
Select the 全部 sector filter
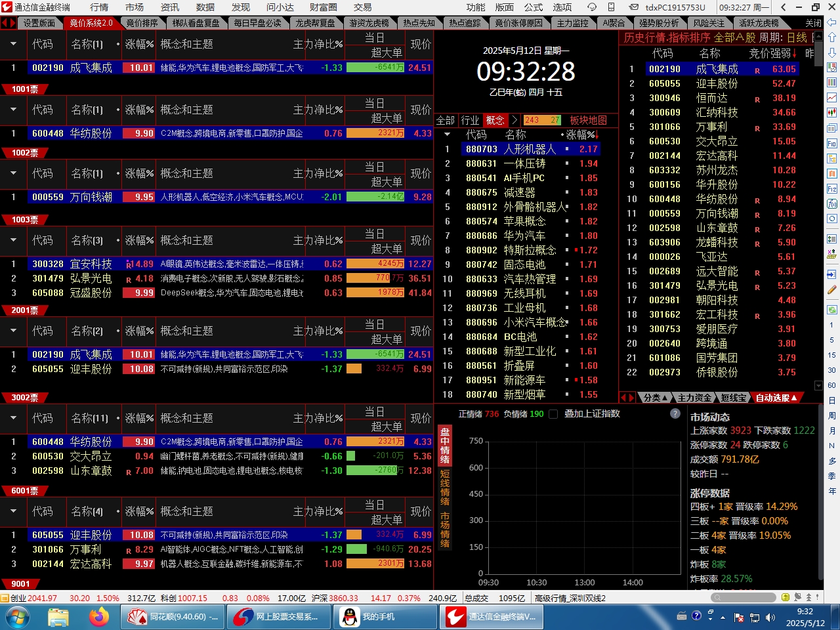pos(446,120)
